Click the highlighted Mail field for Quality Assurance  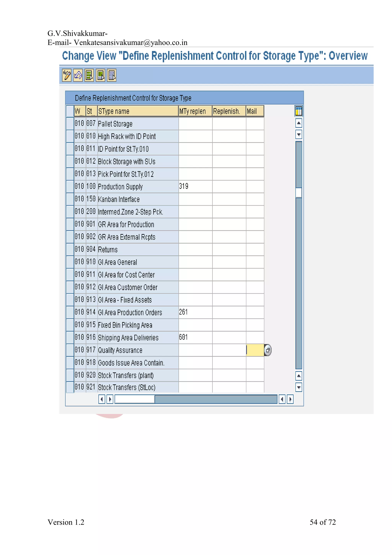tap(255, 350)
